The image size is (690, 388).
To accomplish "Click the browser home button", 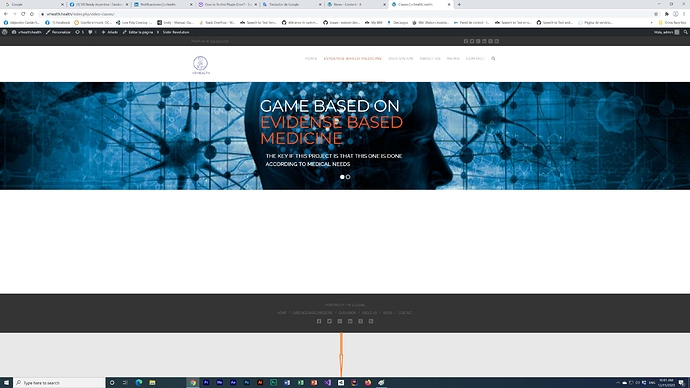I will [32, 14].
